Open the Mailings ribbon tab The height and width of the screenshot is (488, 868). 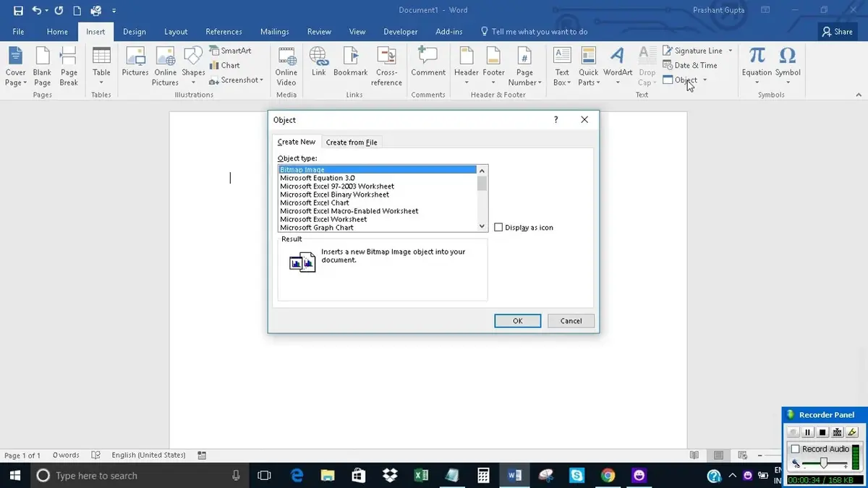(x=274, y=31)
